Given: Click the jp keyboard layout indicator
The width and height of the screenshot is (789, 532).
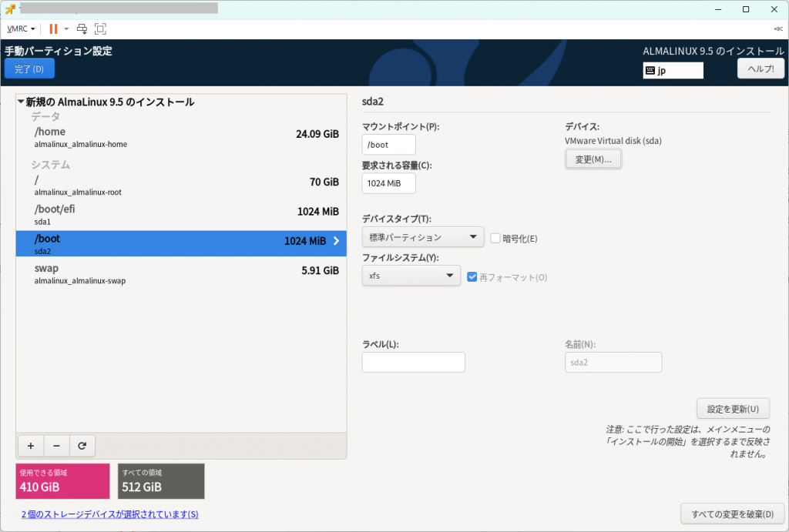Looking at the screenshot, I should (x=673, y=70).
